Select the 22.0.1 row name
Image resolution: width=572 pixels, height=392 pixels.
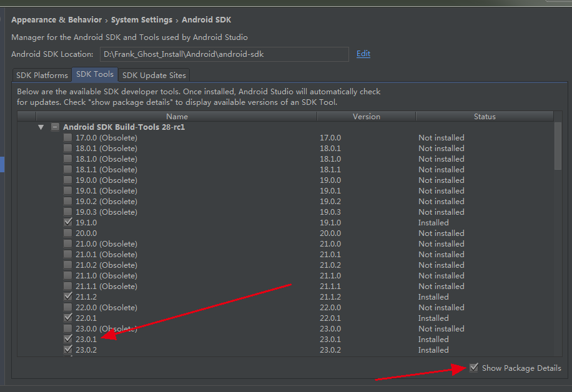(86, 318)
